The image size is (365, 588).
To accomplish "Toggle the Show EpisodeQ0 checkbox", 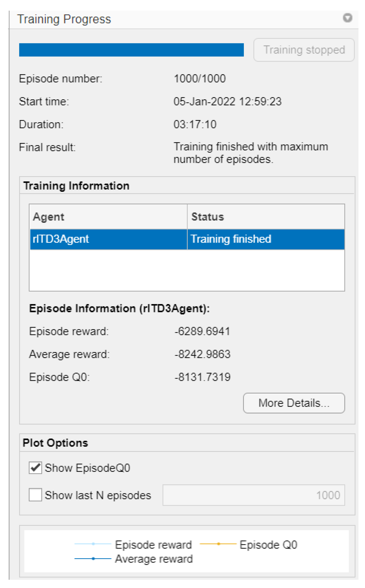I will [35, 468].
